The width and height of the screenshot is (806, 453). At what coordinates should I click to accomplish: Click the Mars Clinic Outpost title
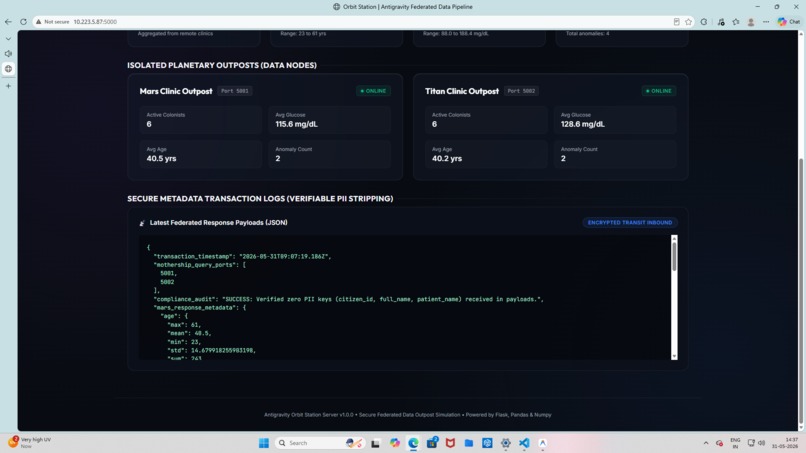pyautogui.click(x=176, y=91)
